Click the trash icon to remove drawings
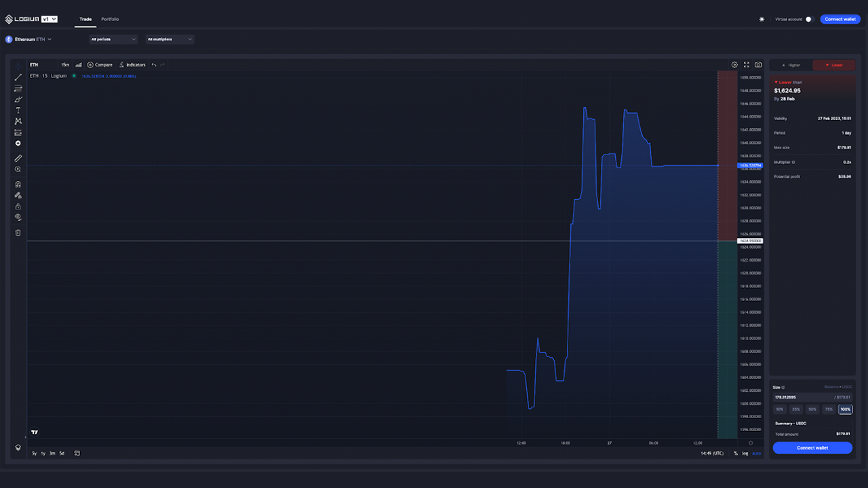This screenshot has height=488, width=868. coord(18,232)
